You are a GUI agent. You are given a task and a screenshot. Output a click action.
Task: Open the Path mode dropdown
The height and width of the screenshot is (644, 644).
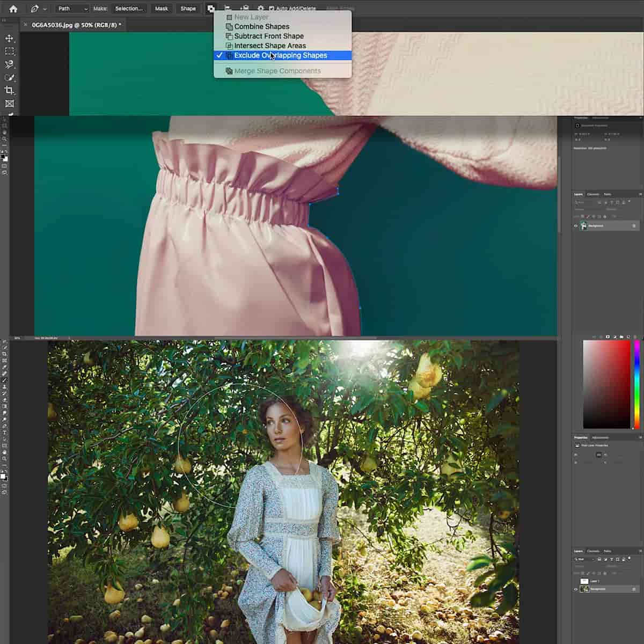[x=72, y=9]
